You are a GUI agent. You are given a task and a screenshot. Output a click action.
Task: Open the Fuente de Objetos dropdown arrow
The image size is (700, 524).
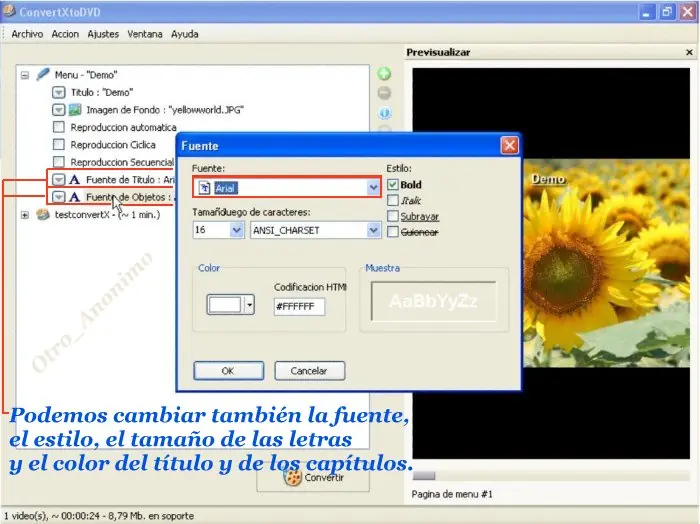(x=58, y=197)
